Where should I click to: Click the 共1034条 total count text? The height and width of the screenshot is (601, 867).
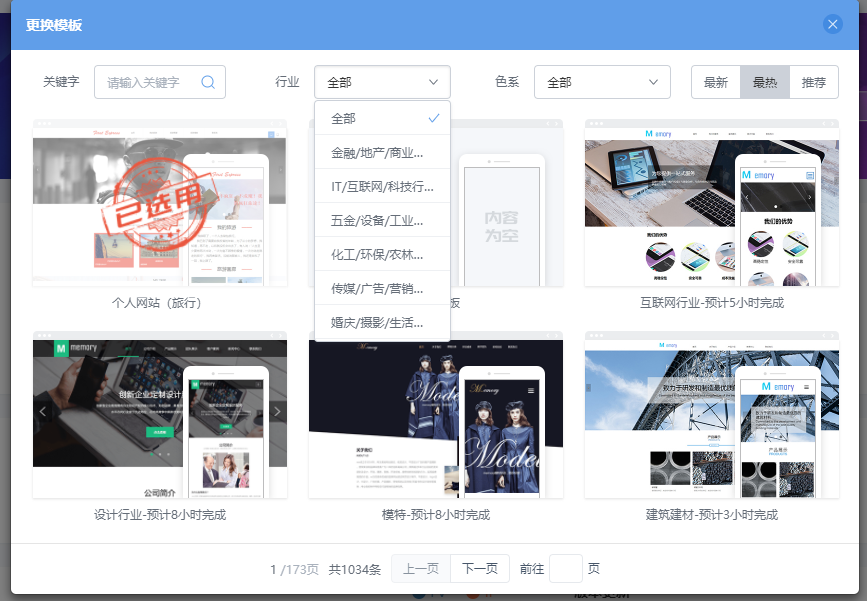(x=354, y=569)
